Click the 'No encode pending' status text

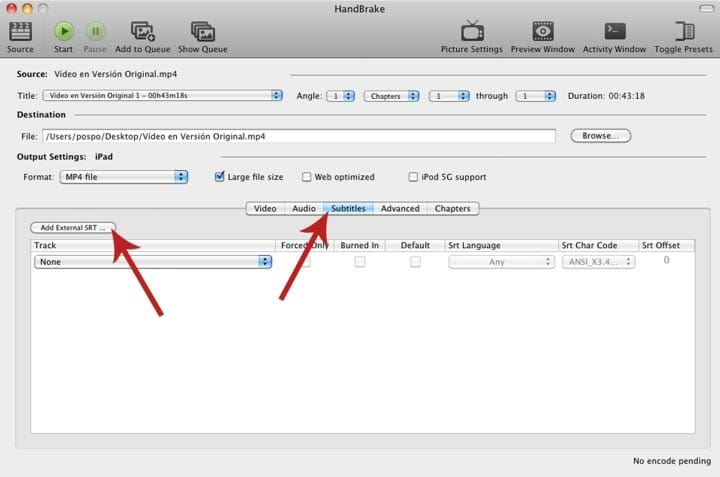click(x=672, y=460)
